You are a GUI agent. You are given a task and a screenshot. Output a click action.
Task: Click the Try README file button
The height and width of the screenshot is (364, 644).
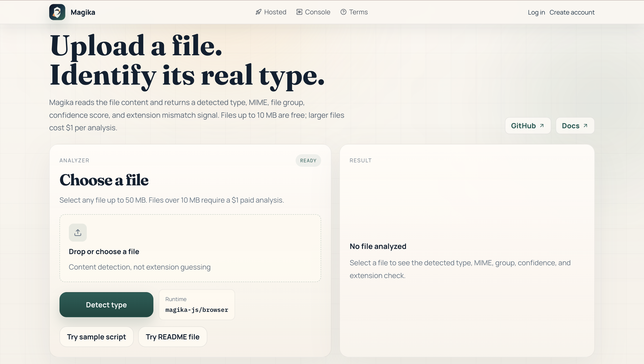[172, 337]
